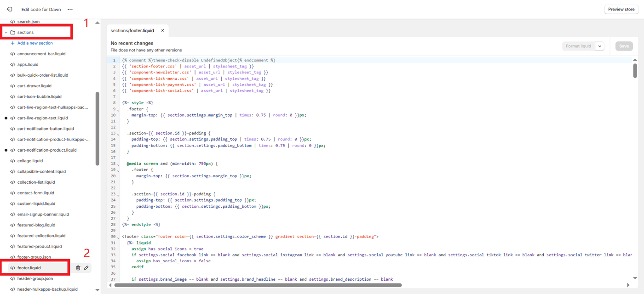This screenshot has width=644, height=294.
Task: Click the file sidebar vertical scrollbar thumb
Action: point(97,129)
